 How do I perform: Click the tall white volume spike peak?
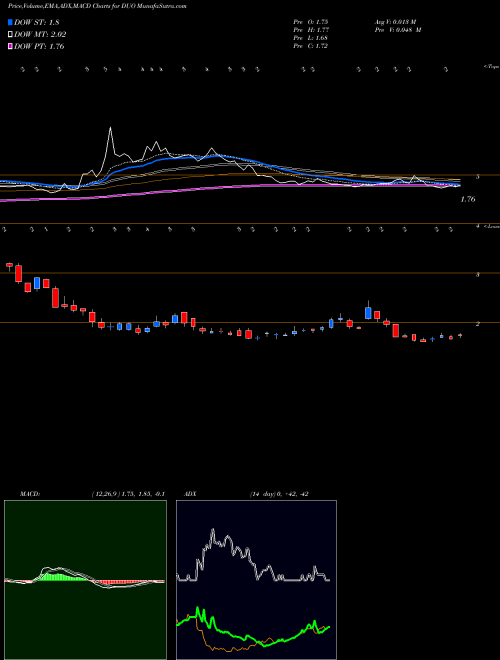point(110,128)
